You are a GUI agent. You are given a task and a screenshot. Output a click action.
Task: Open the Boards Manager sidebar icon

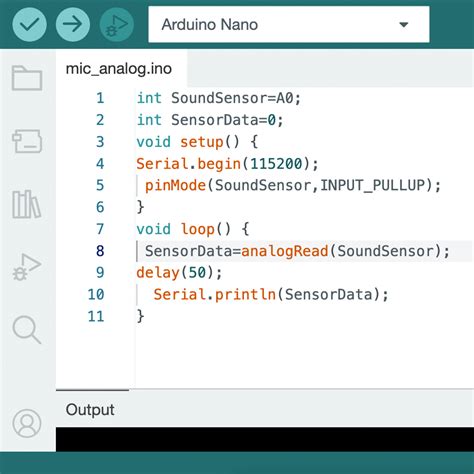point(27,141)
